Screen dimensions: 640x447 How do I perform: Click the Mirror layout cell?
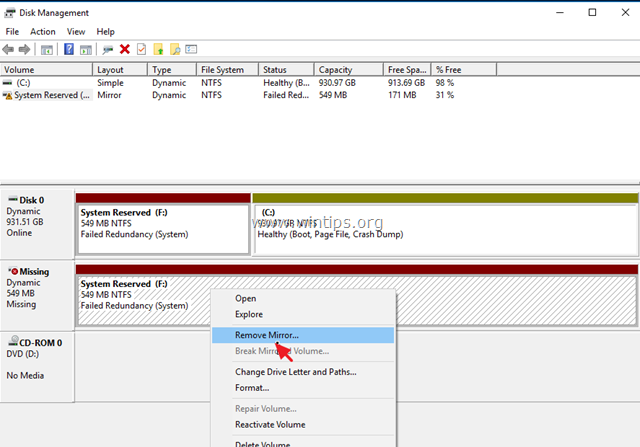click(109, 95)
